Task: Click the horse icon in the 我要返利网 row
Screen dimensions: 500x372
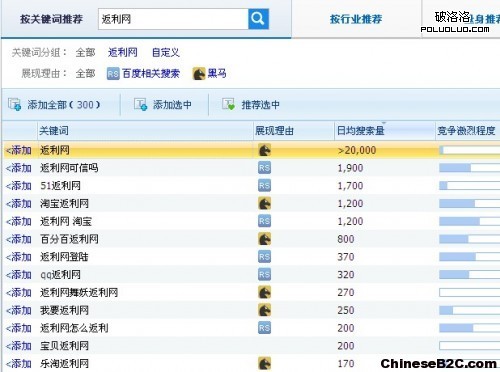Action: [x=265, y=310]
